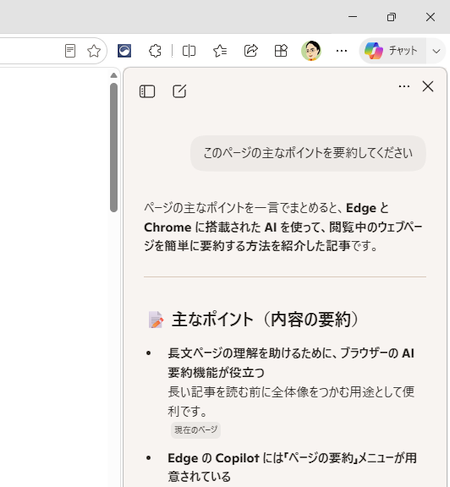Click the page scrollbar thumb
This screenshot has width=450, height=487.
pyautogui.click(x=114, y=147)
